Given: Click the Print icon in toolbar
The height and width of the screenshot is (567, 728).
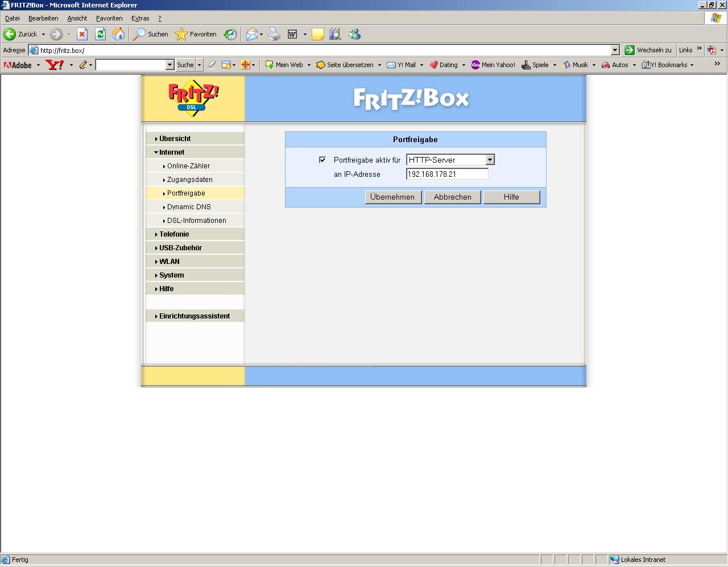Looking at the screenshot, I should point(274,34).
